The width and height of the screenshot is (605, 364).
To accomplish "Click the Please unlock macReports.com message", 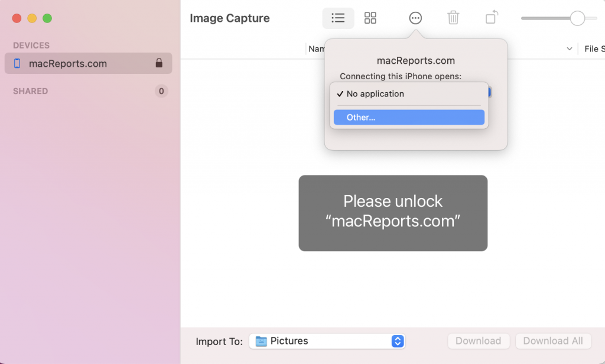I will coord(393,213).
